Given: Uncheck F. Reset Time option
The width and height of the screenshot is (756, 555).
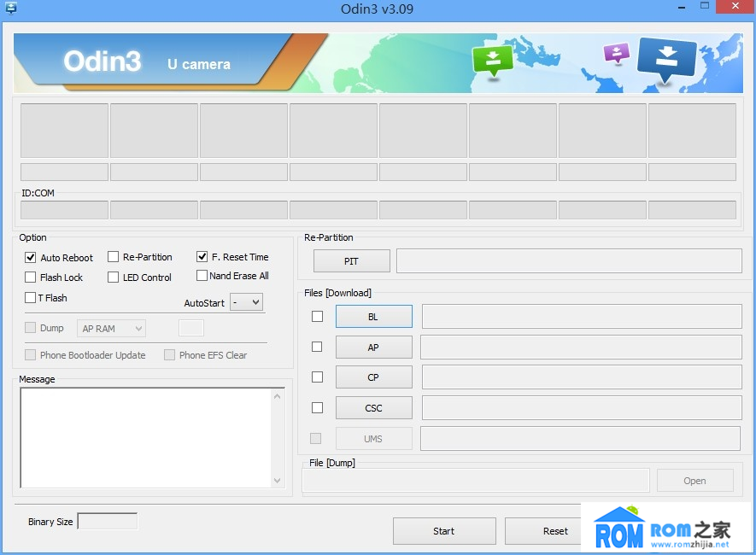Looking at the screenshot, I should (202, 257).
